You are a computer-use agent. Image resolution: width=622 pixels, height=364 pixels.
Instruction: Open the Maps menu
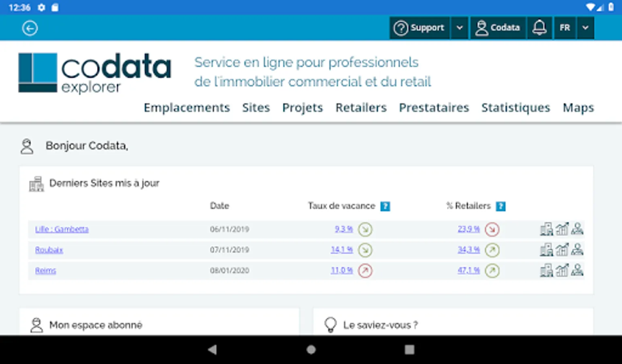pos(578,108)
